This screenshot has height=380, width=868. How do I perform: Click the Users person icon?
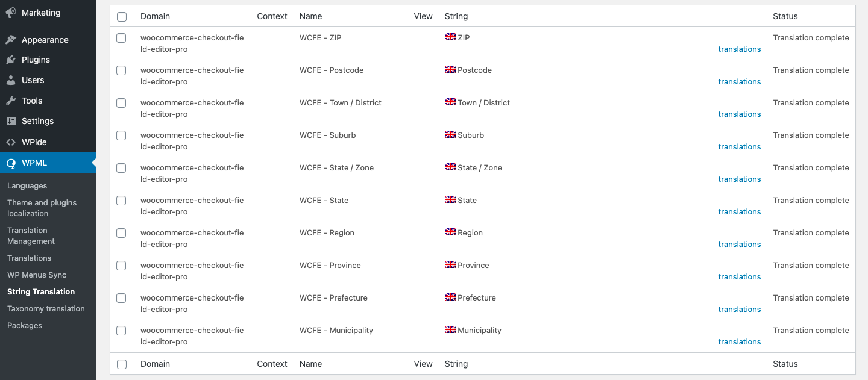tap(11, 80)
